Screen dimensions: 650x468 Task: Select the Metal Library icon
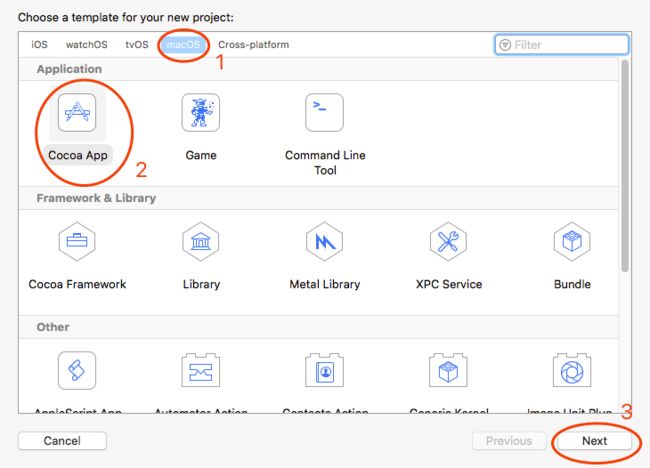pyautogui.click(x=325, y=241)
